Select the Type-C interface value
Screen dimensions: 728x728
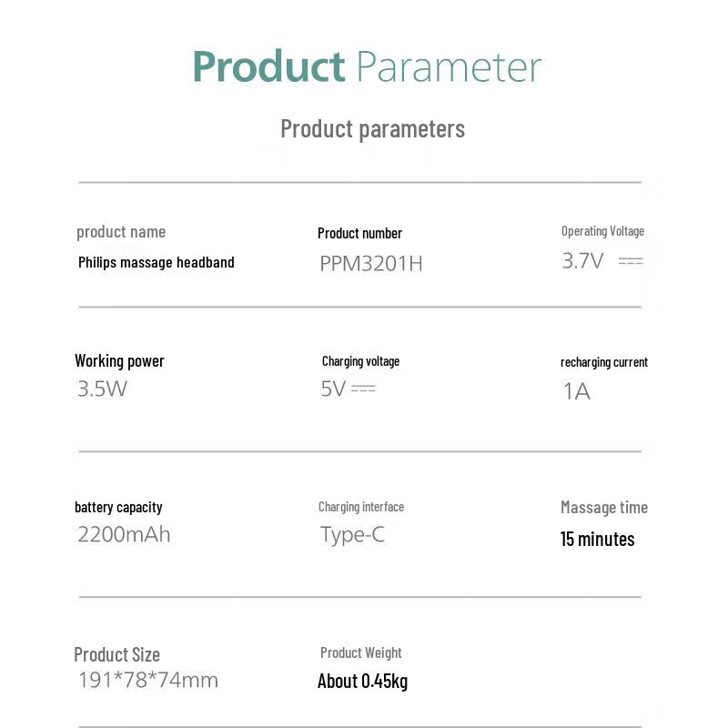352,534
